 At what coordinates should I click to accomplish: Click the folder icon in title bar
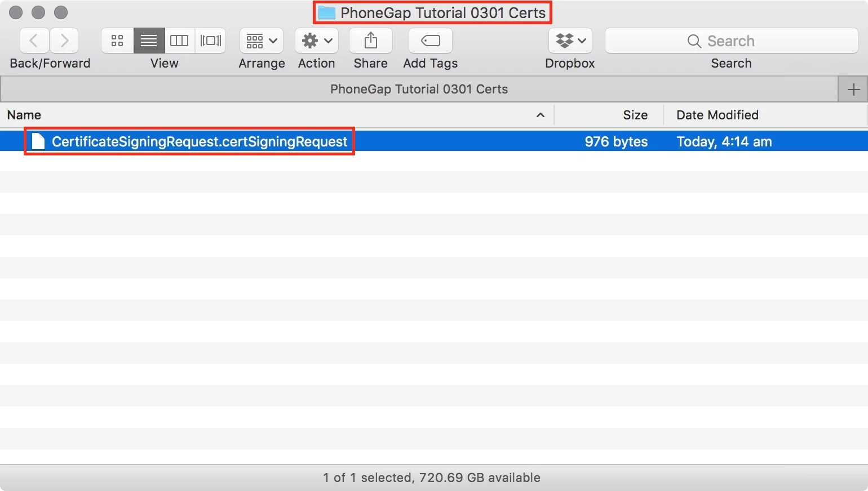click(x=327, y=12)
